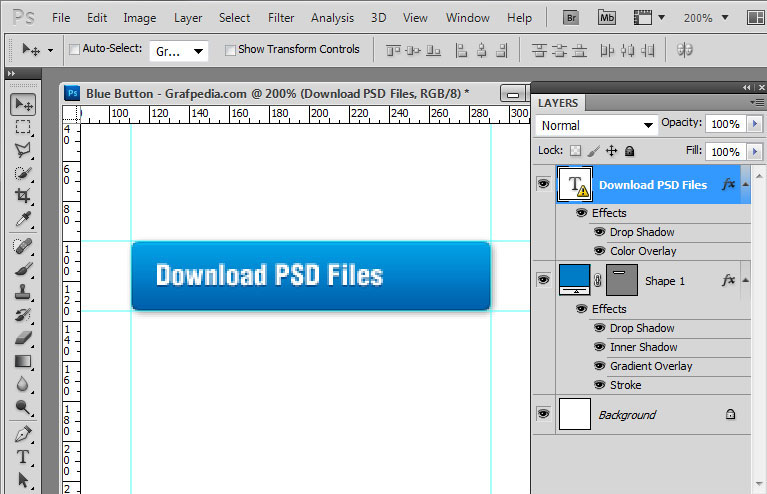Select the Brush tool
The height and width of the screenshot is (494, 767).
23,269
